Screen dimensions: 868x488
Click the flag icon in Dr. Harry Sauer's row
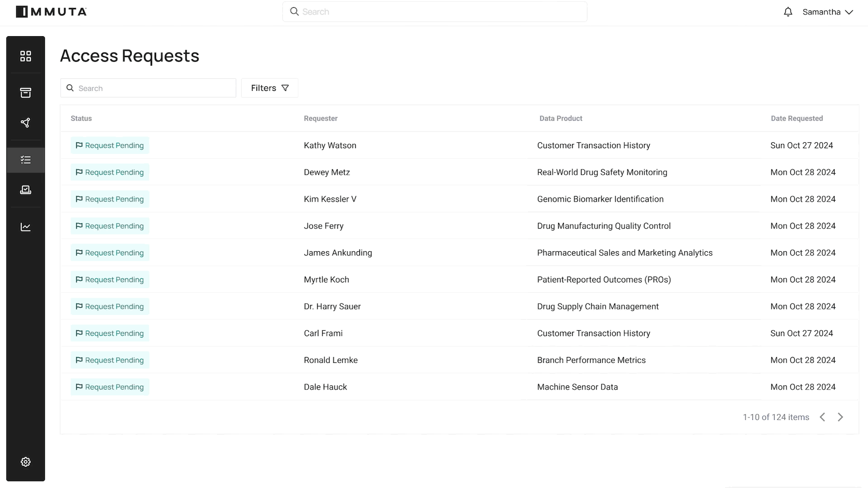pos(79,306)
